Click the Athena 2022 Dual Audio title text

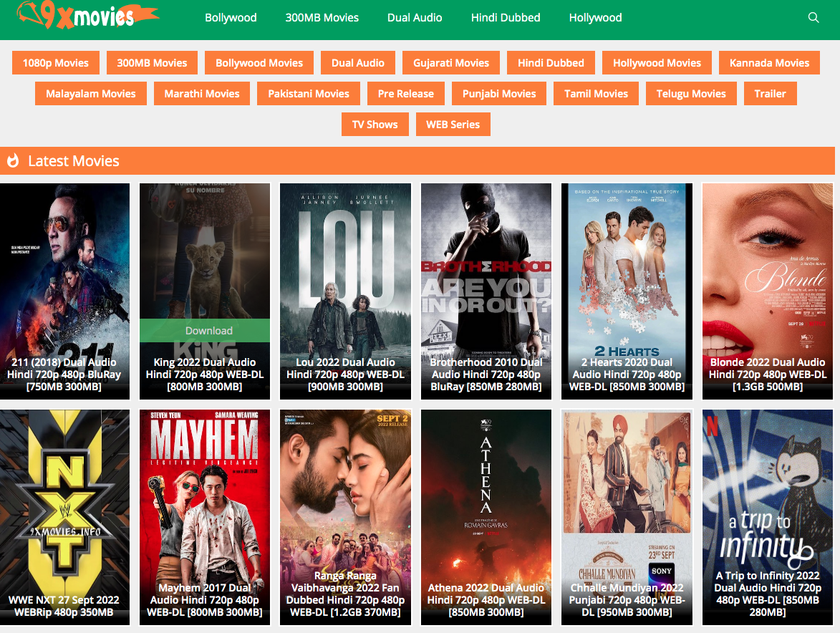point(486,600)
